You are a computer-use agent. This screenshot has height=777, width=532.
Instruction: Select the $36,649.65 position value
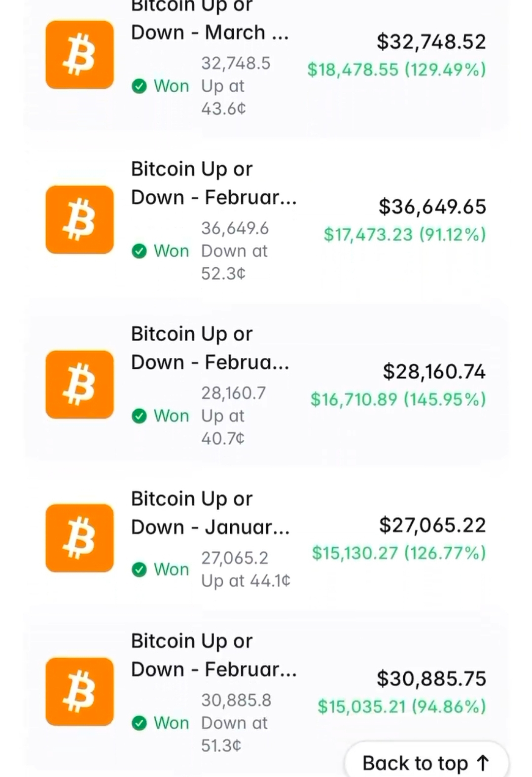(x=432, y=207)
